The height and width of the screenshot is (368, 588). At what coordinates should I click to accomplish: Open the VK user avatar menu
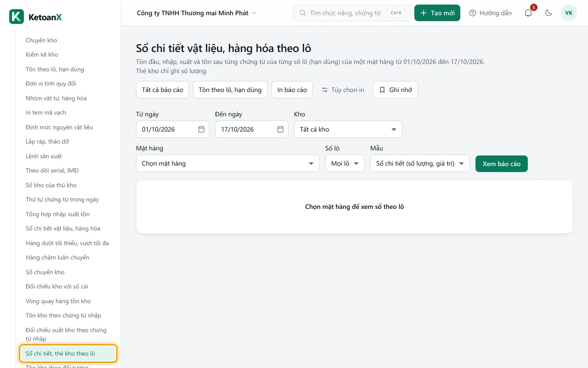(569, 13)
